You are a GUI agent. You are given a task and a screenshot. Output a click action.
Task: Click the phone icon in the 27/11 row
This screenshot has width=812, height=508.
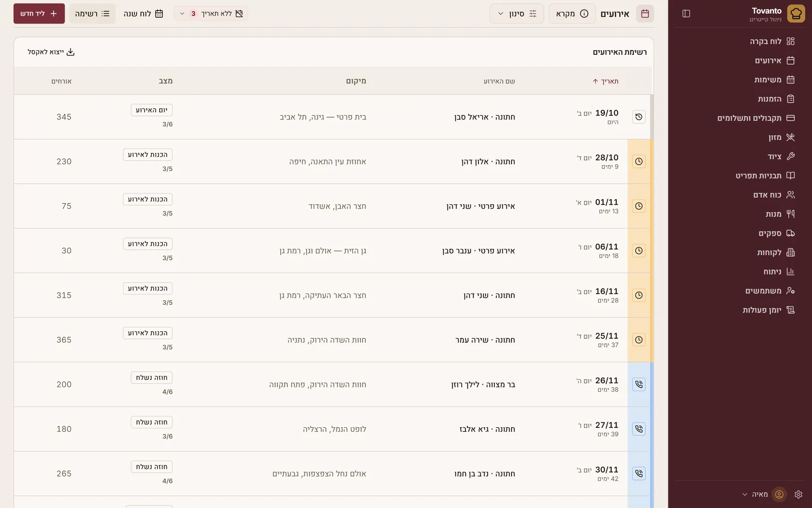click(x=639, y=429)
